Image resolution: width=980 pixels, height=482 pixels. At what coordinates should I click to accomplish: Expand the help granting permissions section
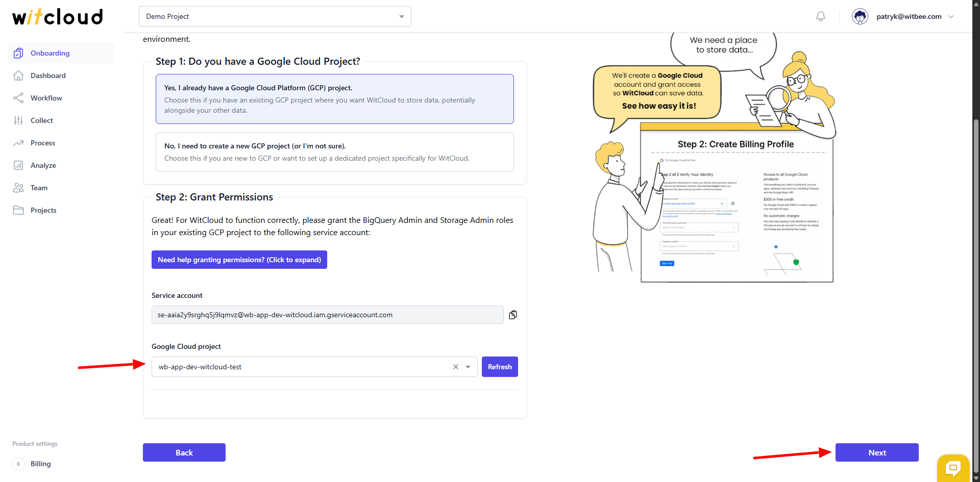(x=239, y=260)
